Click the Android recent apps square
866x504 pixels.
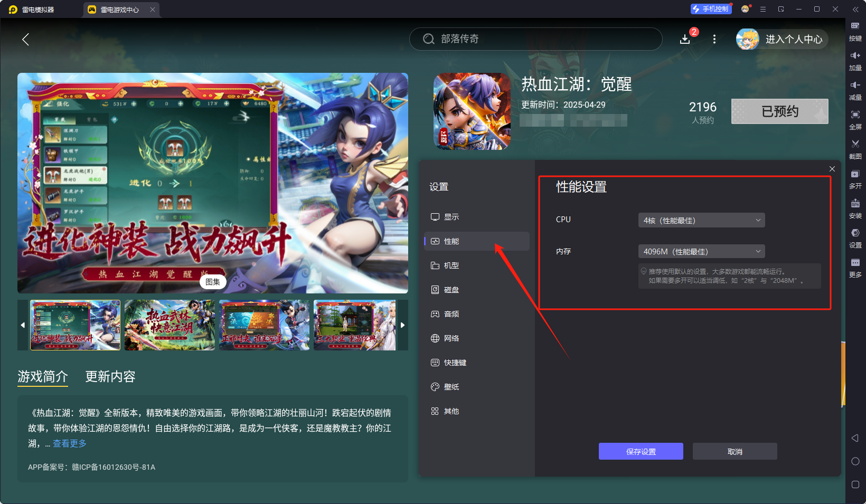[x=855, y=484]
